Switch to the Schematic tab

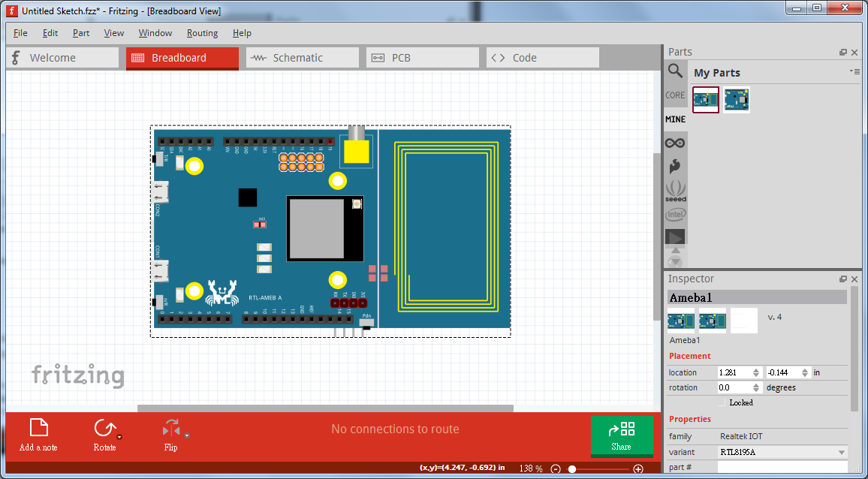(303, 58)
